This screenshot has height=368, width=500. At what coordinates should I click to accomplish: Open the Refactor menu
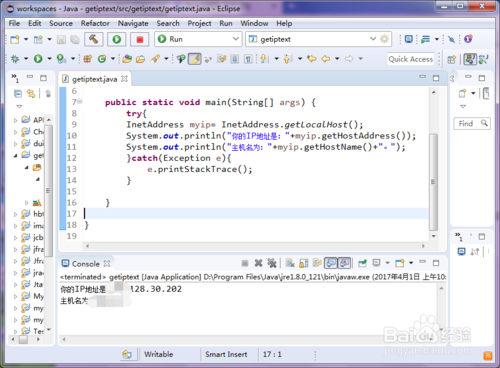tap(95, 23)
